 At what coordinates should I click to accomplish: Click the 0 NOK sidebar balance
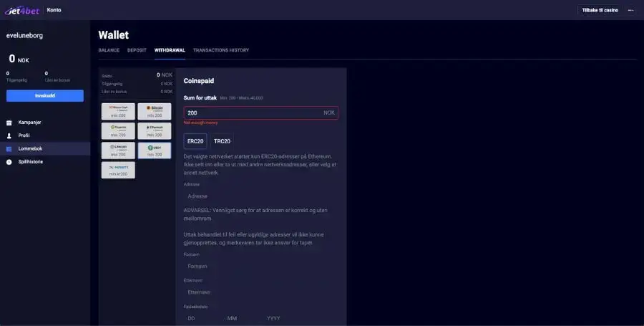[x=19, y=59]
